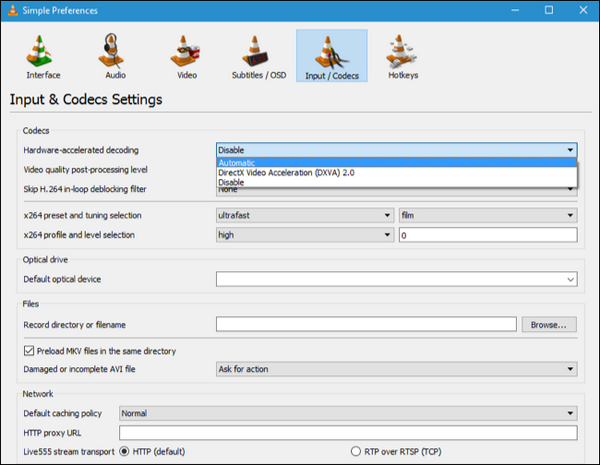Select HTTP (default) stream transport

[x=125, y=452]
